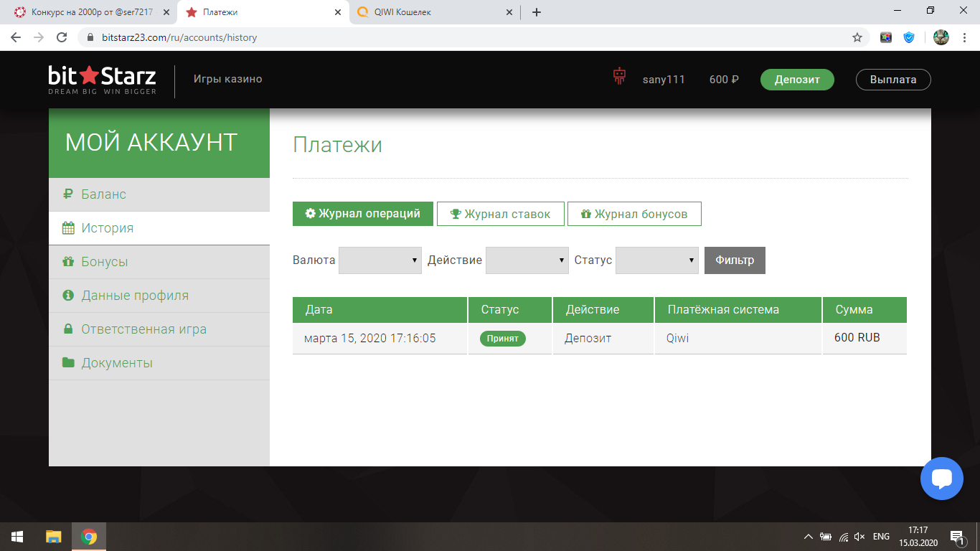
Task: Click the sany111 username
Action: click(664, 80)
